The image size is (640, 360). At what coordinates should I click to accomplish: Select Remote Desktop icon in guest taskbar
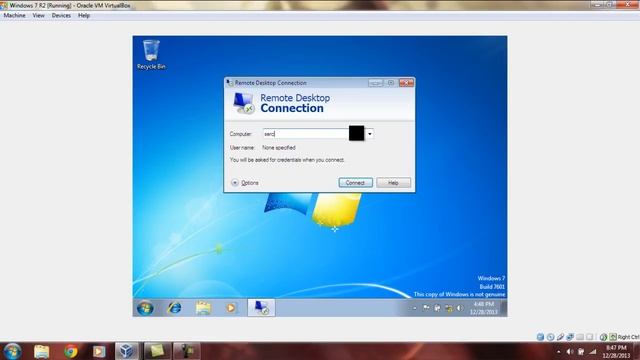tap(261, 307)
